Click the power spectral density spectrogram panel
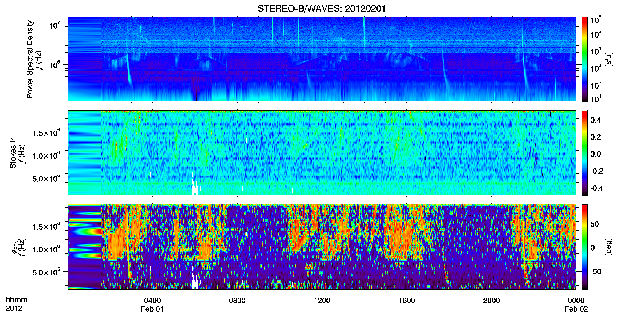The width and height of the screenshot is (644, 332). point(322,59)
